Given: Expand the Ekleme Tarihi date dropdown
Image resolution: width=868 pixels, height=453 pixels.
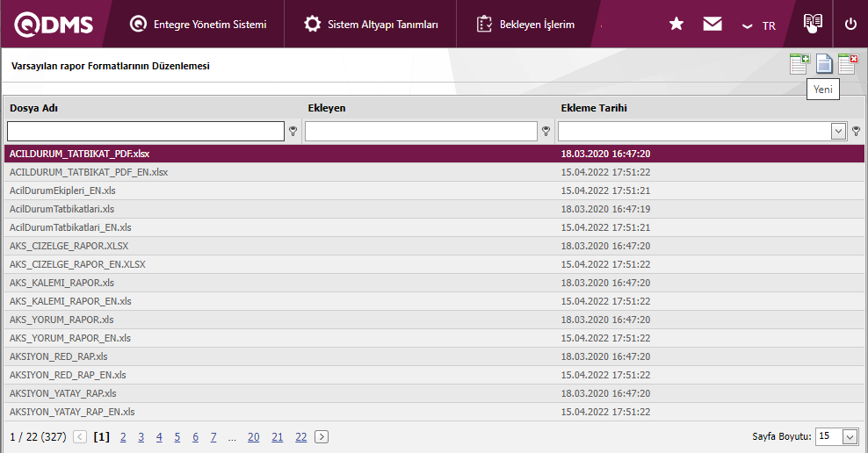Looking at the screenshot, I should tap(839, 131).
